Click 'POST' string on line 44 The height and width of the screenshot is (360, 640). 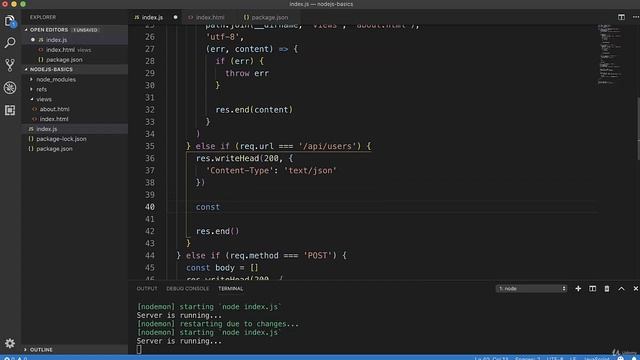(317, 256)
